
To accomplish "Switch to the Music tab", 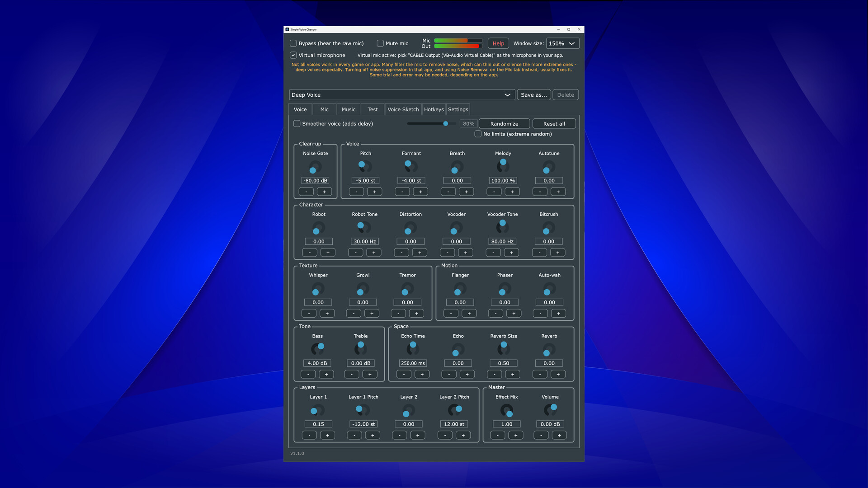I will tap(348, 109).
